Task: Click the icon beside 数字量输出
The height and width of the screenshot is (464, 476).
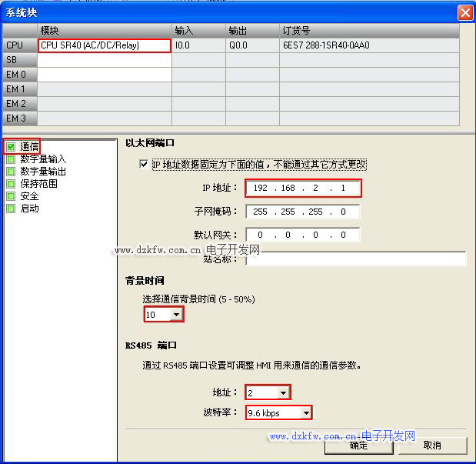Action: (x=11, y=172)
